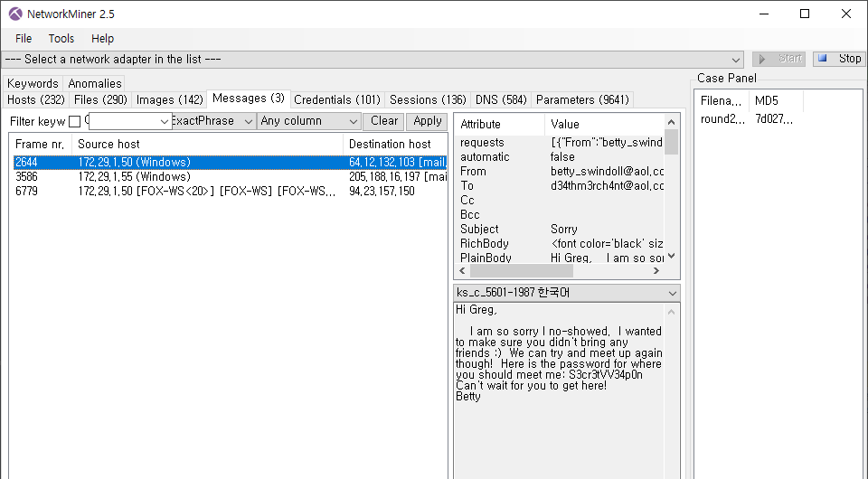Open the Any column dropdown

click(309, 121)
